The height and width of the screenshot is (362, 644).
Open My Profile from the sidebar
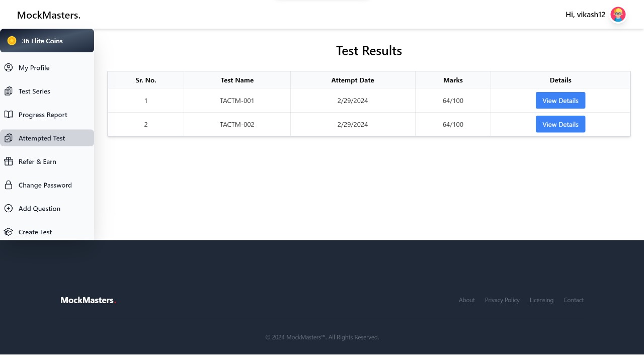tap(47, 68)
